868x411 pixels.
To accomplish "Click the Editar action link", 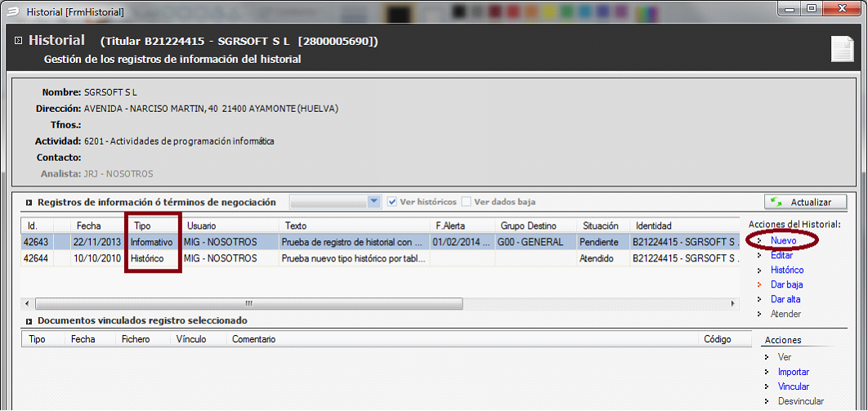I will click(x=781, y=256).
